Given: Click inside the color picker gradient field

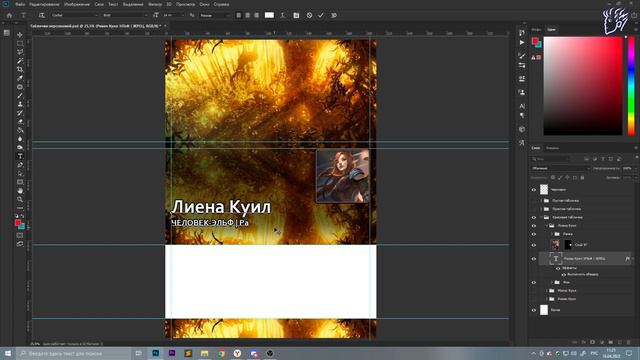Looking at the screenshot, I should 583,86.
